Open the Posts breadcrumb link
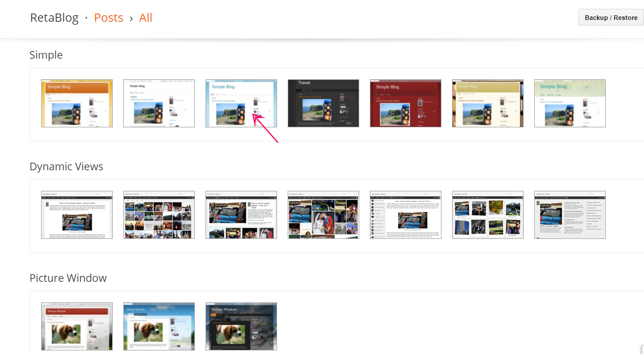 tap(109, 18)
